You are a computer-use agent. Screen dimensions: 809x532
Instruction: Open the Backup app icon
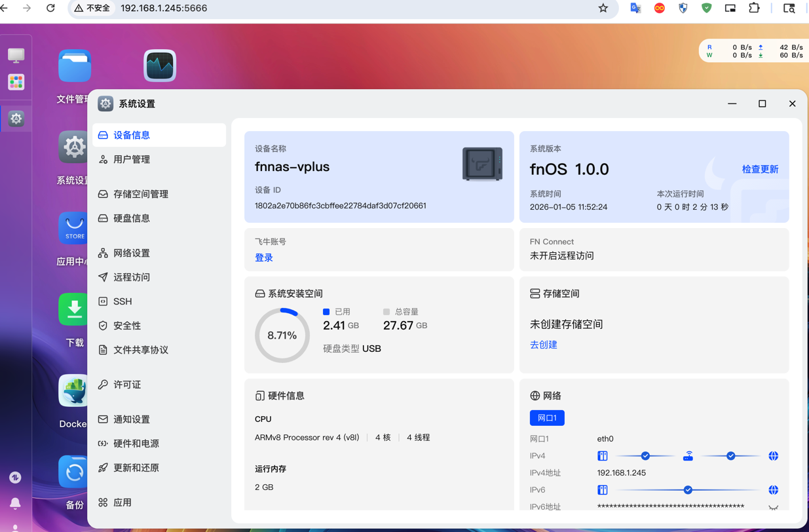(x=74, y=472)
